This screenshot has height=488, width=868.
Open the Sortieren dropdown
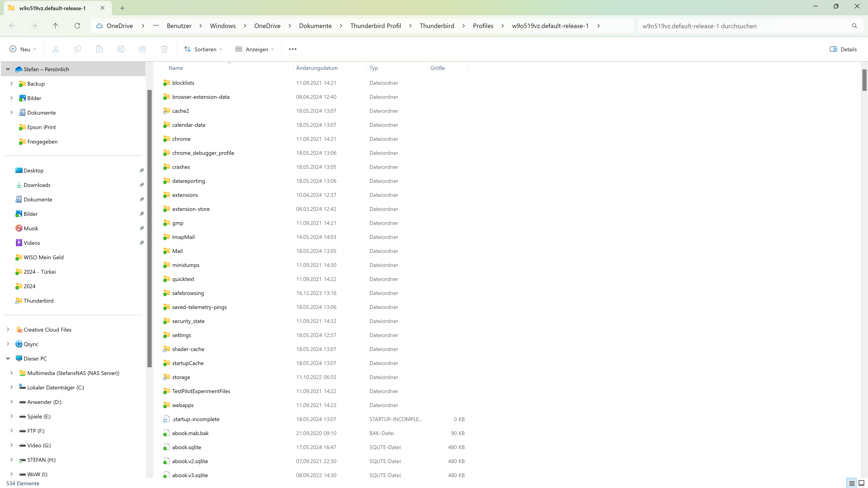pyautogui.click(x=203, y=49)
